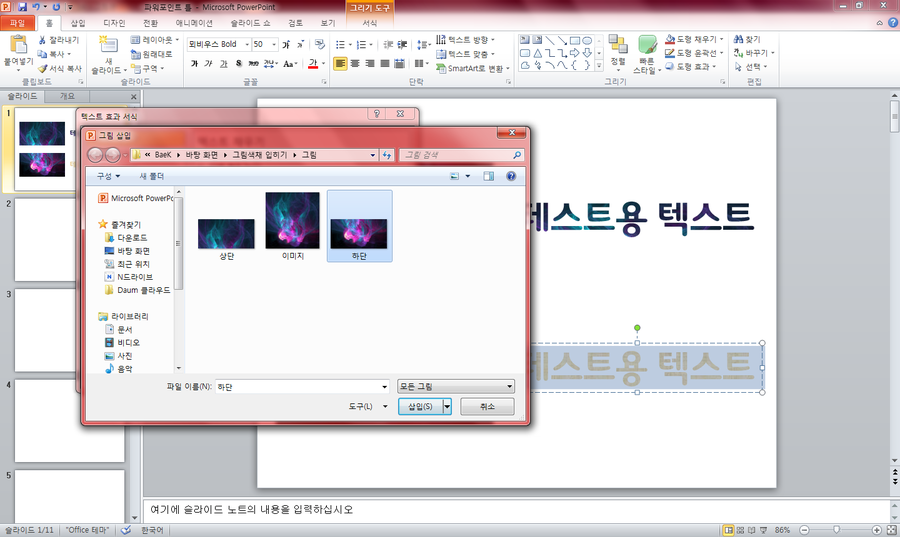Click the help icon in the file dialog
The height and width of the screenshot is (537, 900).
511,176
